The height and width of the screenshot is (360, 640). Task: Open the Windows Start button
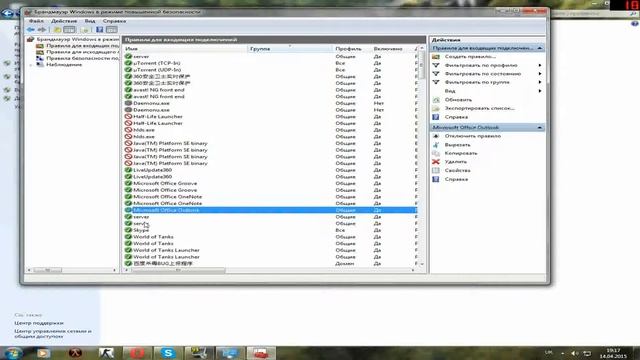(x=13, y=353)
